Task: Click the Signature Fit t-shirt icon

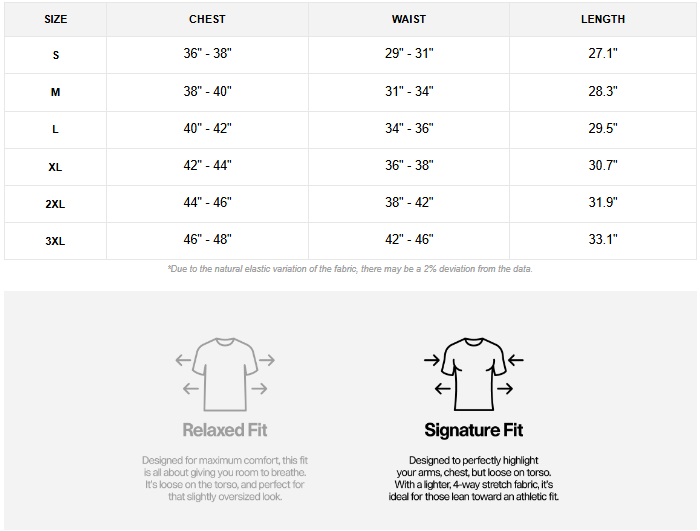Action: click(474, 374)
